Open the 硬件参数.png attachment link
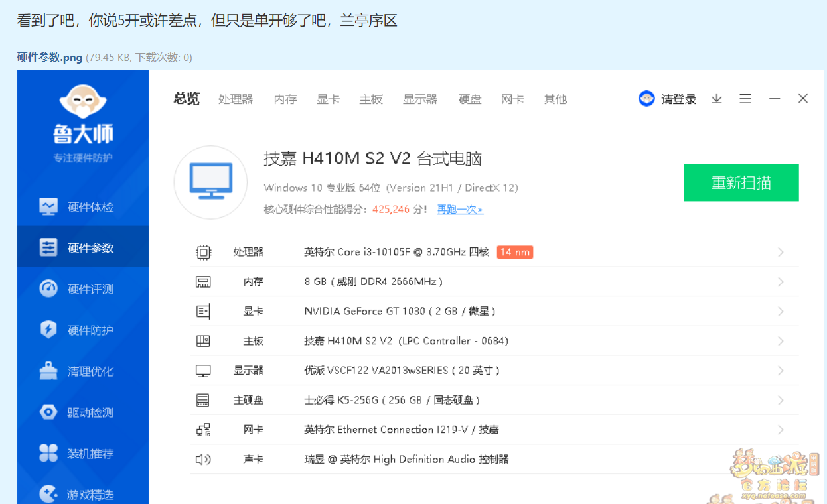This screenshot has height=504, width=827. pyautogui.click(x=50, y=58)
